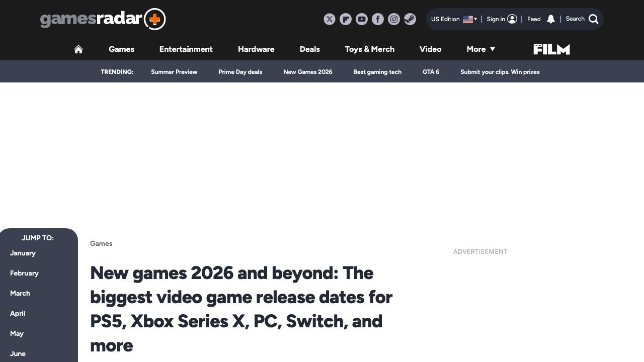644x362 pixels.
Task: Open the Facebook social icon
Action: click(x=378, y=19)
